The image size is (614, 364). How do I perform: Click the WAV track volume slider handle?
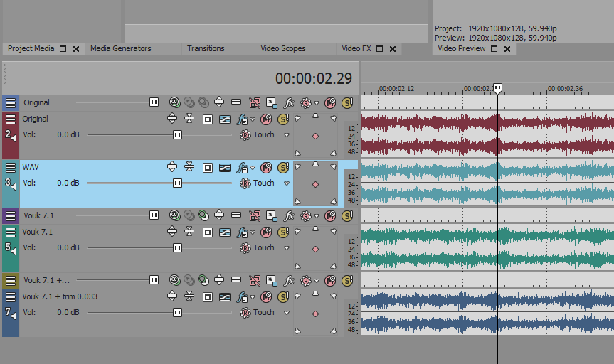(177, 183)
